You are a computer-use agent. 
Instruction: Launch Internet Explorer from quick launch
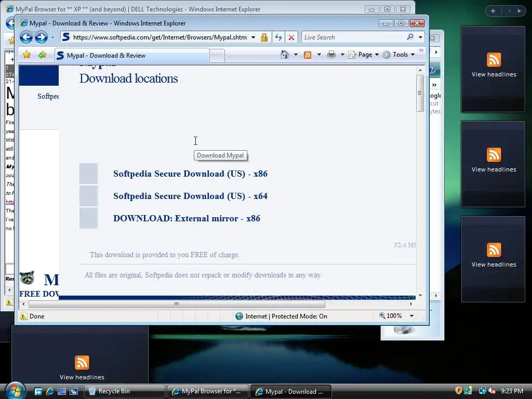(x=50, y=392)
